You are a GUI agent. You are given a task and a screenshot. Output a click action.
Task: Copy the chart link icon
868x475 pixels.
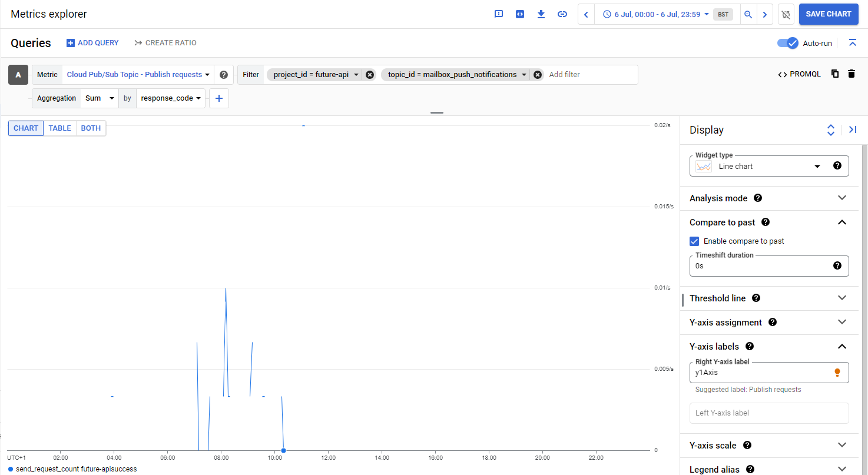[562, 14]
